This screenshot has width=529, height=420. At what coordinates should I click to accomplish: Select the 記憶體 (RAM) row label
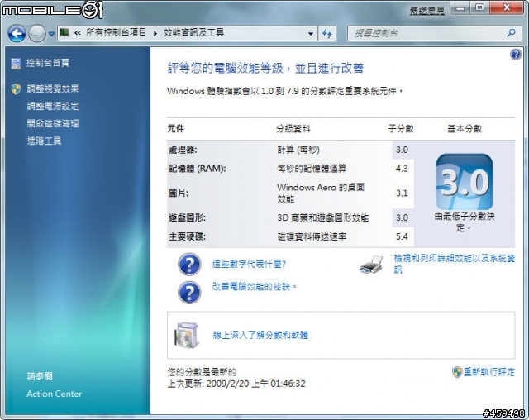pos(198,169)
